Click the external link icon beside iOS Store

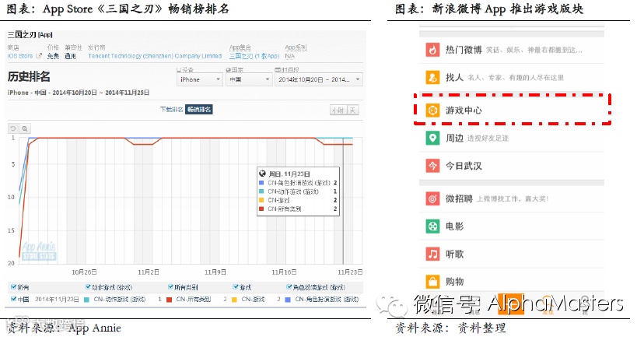tap(39, 56)
